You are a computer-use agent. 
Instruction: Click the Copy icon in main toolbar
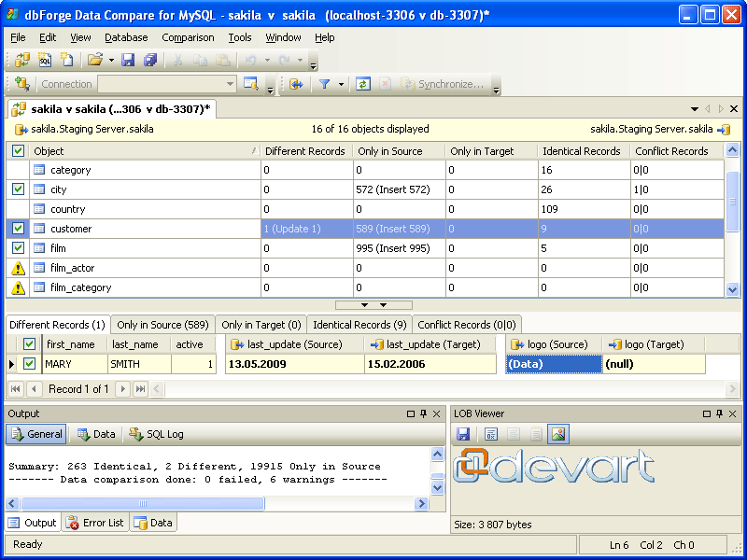[200, 60]
